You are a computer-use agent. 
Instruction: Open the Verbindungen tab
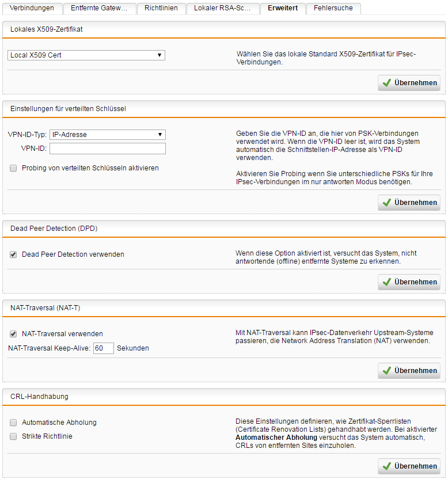click(x=32, y=8)
